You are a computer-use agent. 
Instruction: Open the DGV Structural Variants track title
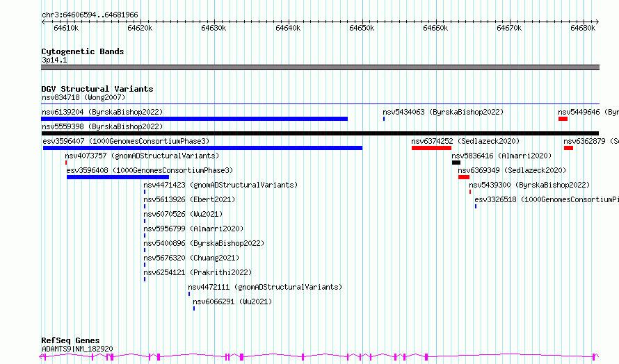97,89
